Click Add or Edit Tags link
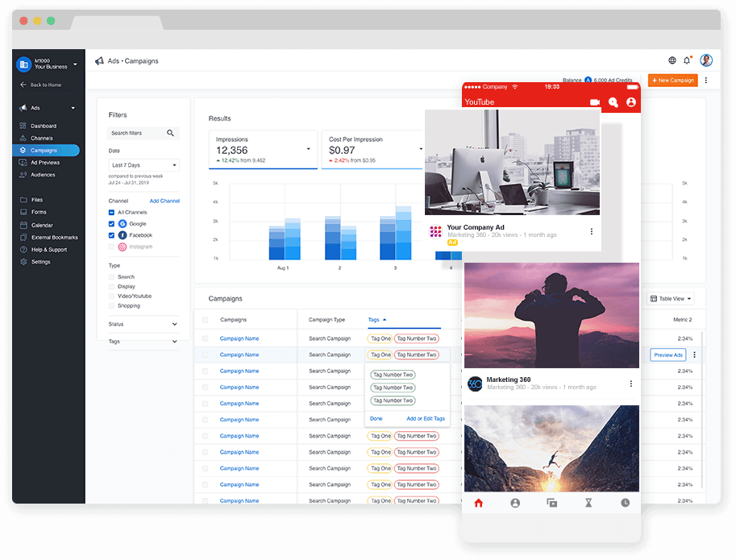Screen dimensions: 736x560 pyautogui.click(x=426, y=418)
